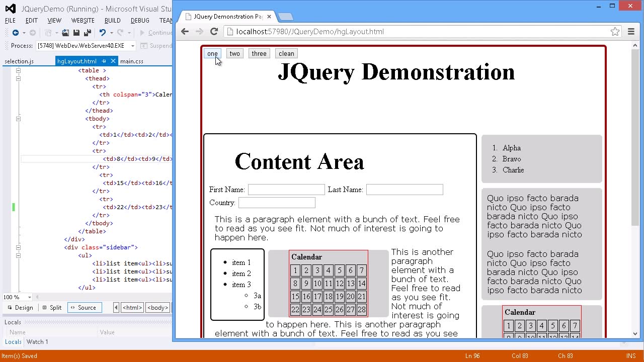Click the Undo icon in toolbar
Image resolution: width=644 pixels, height=362 pixels.
102,33
